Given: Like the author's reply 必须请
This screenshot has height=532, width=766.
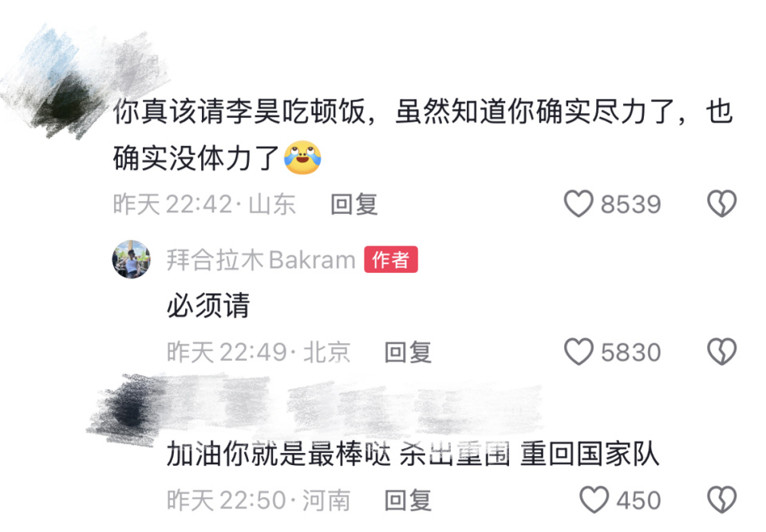Looking at the screenshot, I should click(x=578, y=352).
